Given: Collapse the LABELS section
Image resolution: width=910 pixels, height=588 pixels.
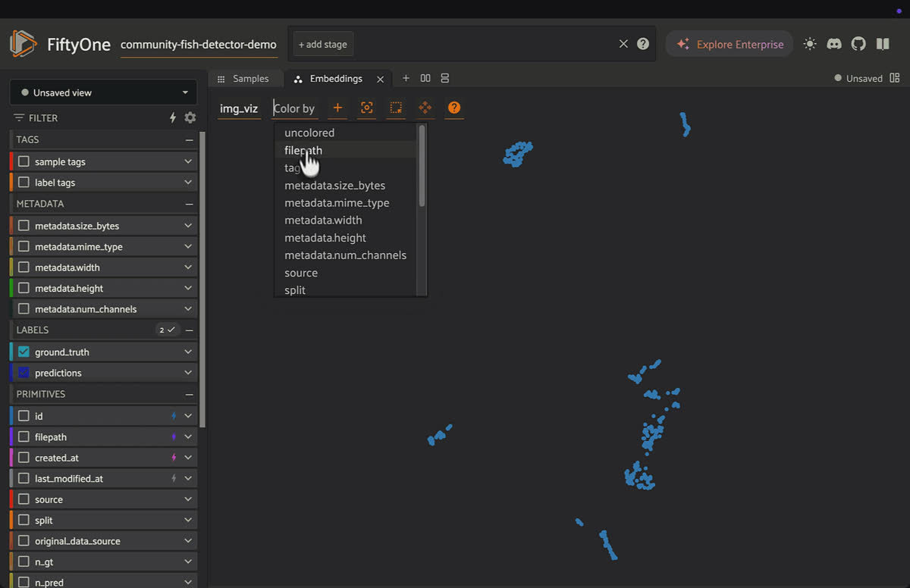Looking at the screenshot, I should pyautogui.click(x=189, y=330).
